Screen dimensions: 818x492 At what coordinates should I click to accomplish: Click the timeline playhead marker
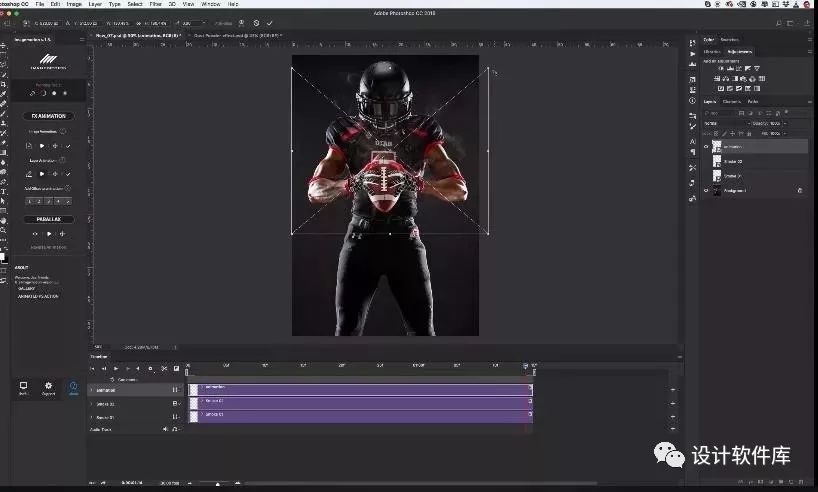[525, 366]
